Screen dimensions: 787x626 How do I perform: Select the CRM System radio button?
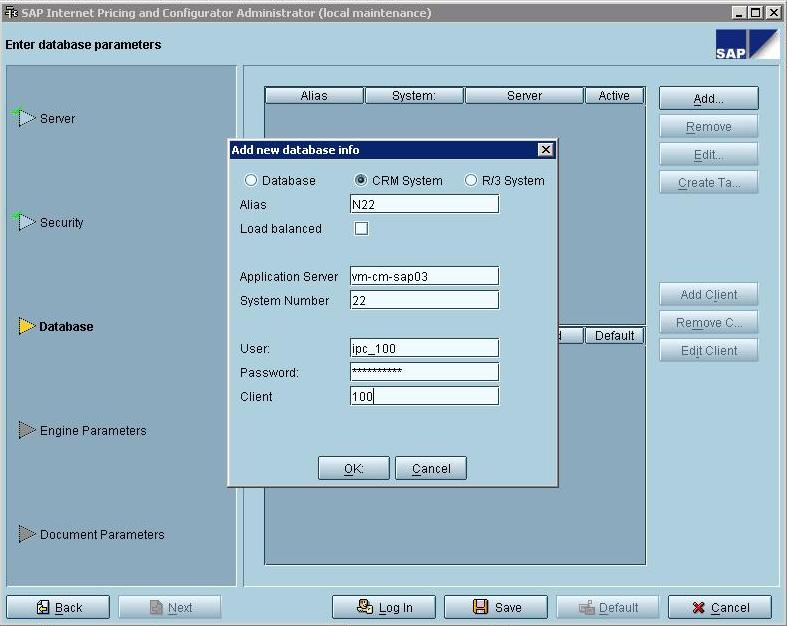click(x=360, y=181)
